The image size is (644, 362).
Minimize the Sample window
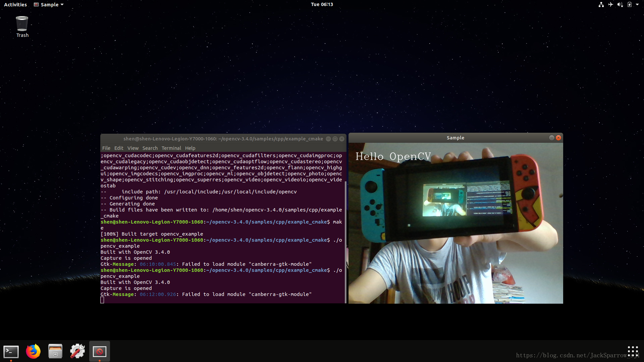(x=551, y=138)
